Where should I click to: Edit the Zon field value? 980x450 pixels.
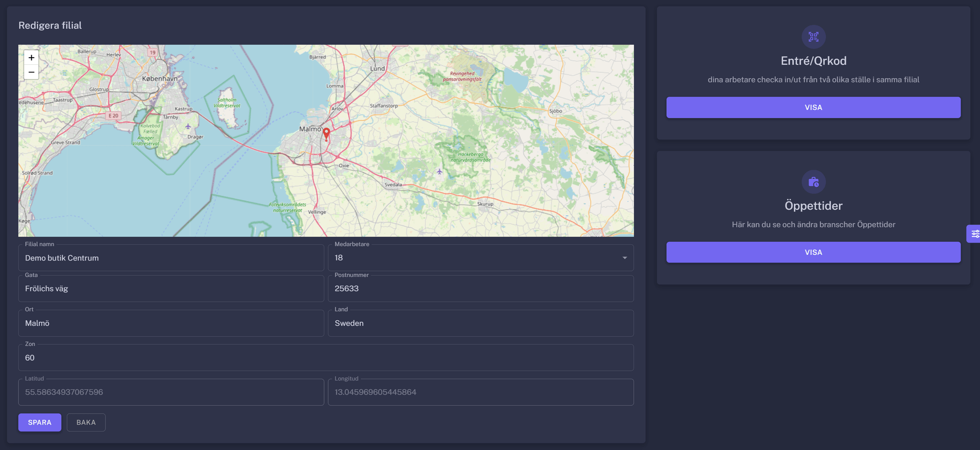tap(326, 358)
